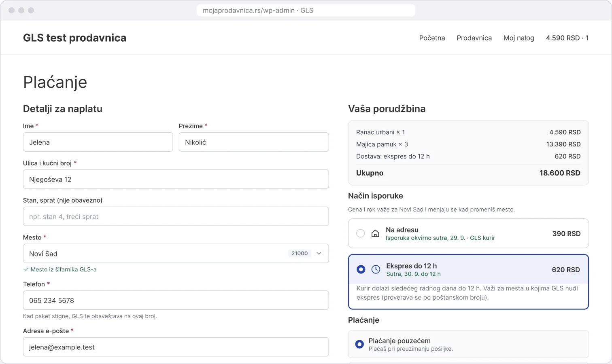Viewport: 612px width, 364px height.
Task: Click the house icon for address delivery
Action: click(375, 233)
